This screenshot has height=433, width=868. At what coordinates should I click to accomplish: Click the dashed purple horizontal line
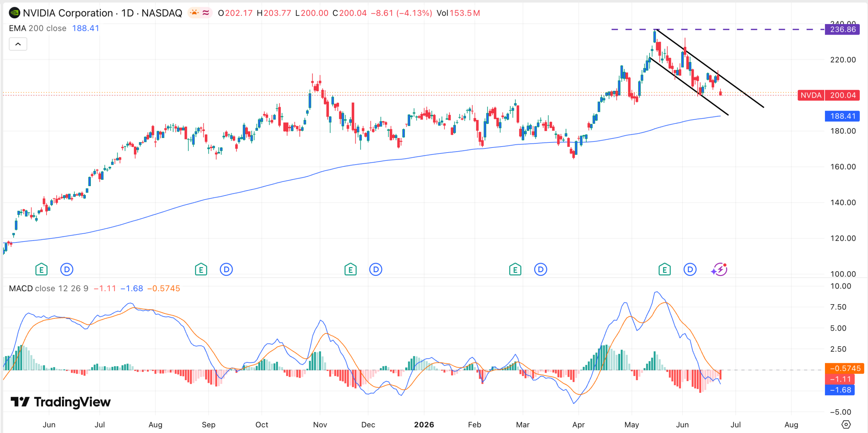717,29
